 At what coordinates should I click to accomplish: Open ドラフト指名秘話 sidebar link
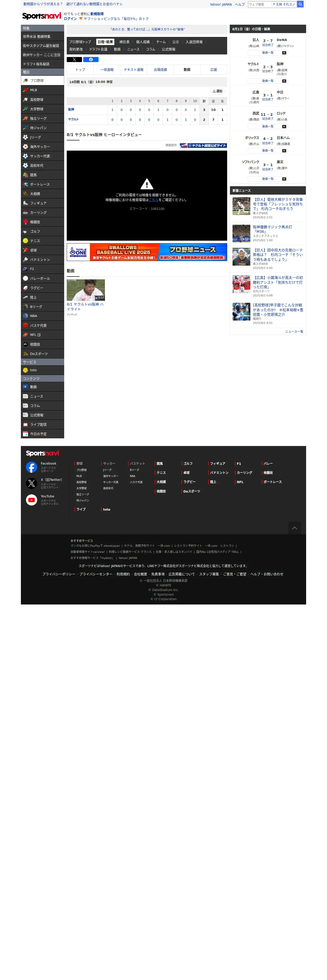[x=42, y=64]
